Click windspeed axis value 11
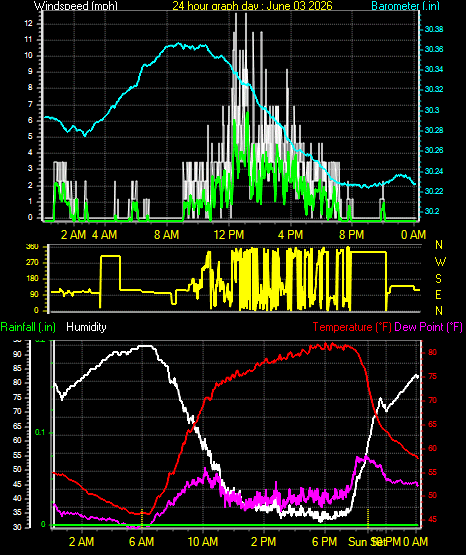466x555 pixels. (28, 39)
